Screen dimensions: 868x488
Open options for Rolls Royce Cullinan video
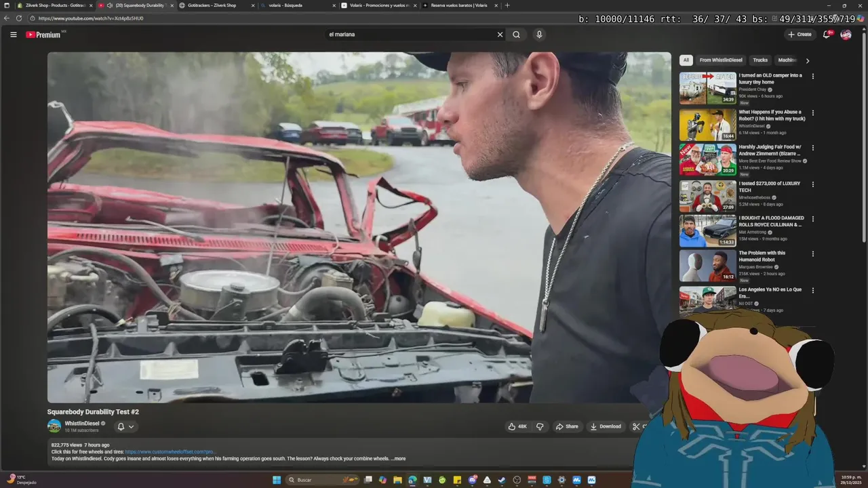tap(813, 219)
